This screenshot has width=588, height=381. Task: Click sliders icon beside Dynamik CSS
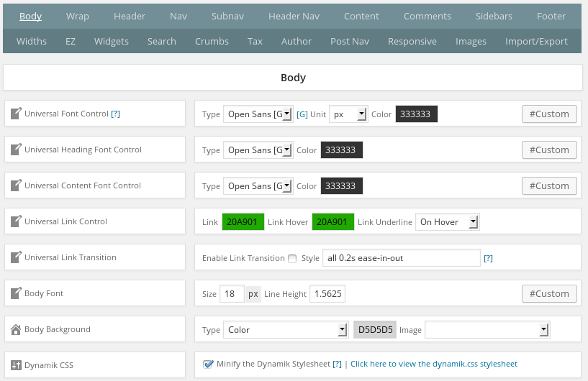point(16,365)
